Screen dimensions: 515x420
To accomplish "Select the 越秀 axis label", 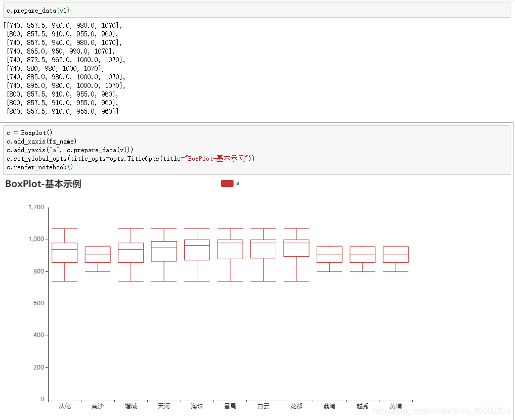I will [362, 406].
